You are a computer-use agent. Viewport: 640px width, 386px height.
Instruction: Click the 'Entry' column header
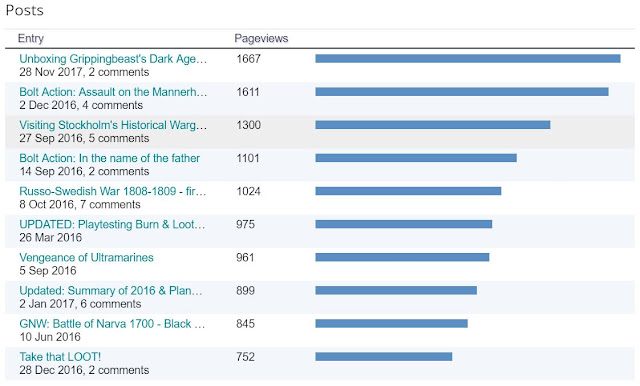click(x=31, y=38)
